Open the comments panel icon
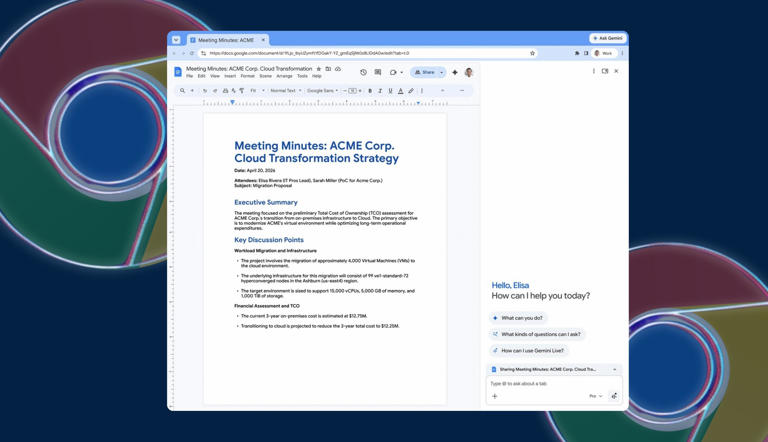The image size is (768, 442). point(378,72)
